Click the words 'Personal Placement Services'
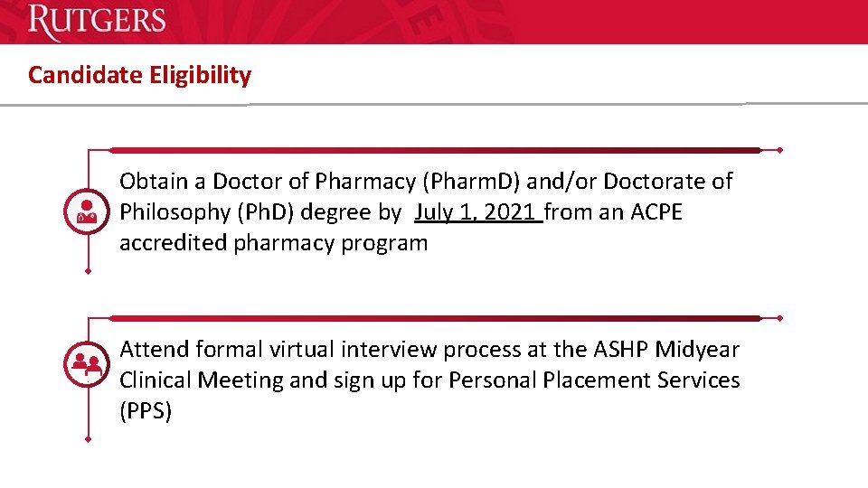868x488 pixels. (x=594, y=380)
